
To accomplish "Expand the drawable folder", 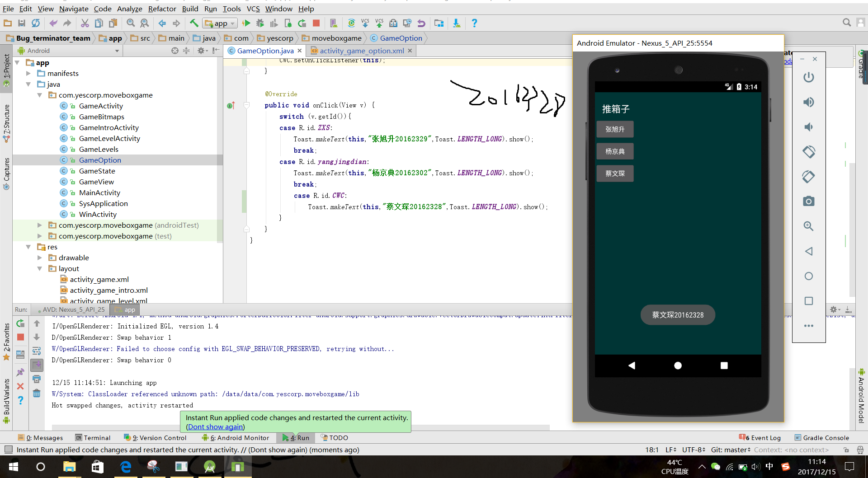I will coord(40,258).
